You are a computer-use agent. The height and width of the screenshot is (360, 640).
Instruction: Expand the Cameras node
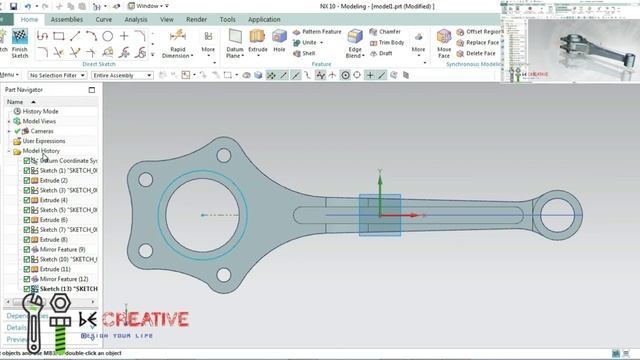click(x=9, y=131)
